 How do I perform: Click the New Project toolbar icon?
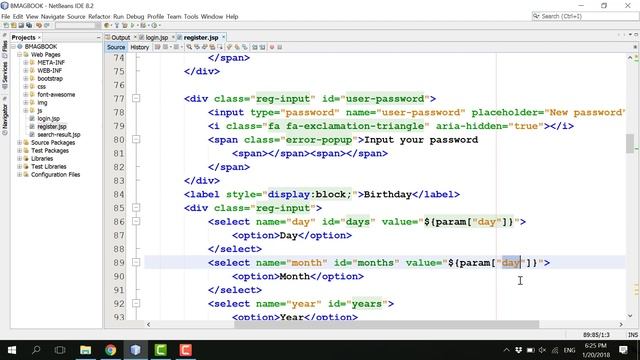(x=13, y=25)
